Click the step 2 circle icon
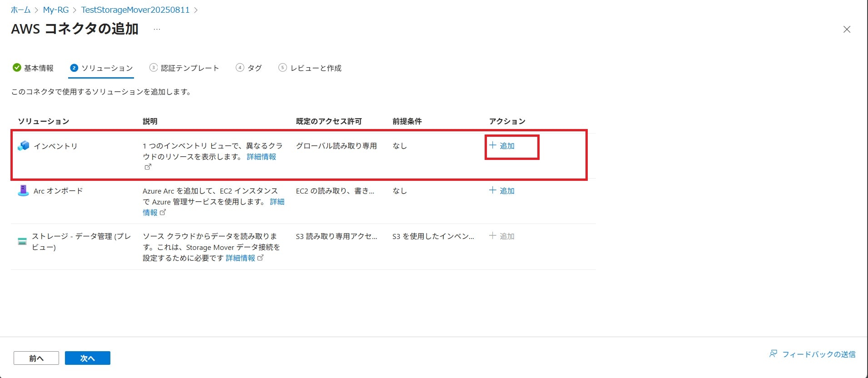Screen dimensions: 868x378 pyautogui.click(x=74, y=68)
